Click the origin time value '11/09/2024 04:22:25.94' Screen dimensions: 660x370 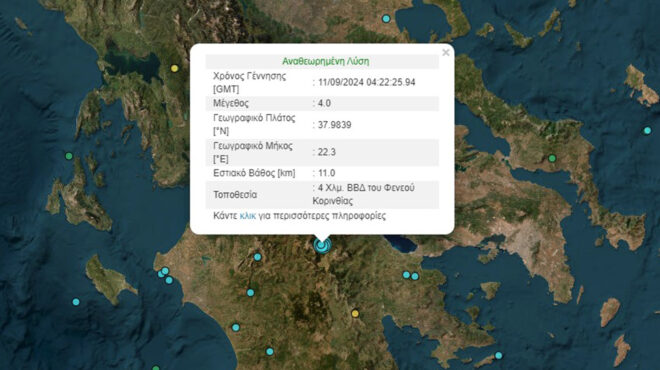tap(367, 82)
